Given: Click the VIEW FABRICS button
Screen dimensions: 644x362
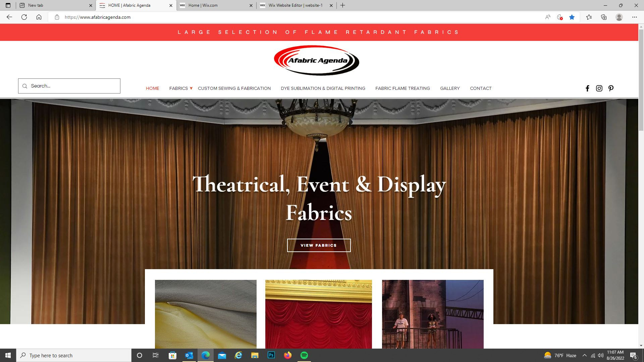Looking at the screenshot, I should (x=318, y=245).
